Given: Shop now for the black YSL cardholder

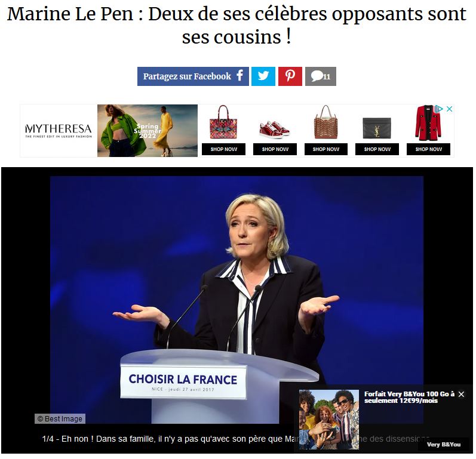Looking at the screenshot, I should 377,149.
